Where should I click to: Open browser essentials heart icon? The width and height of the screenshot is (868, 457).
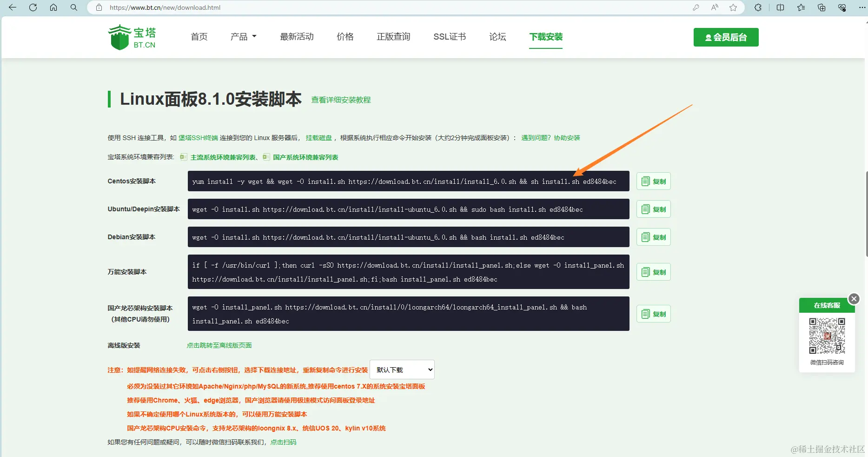[x=842, y=7]
